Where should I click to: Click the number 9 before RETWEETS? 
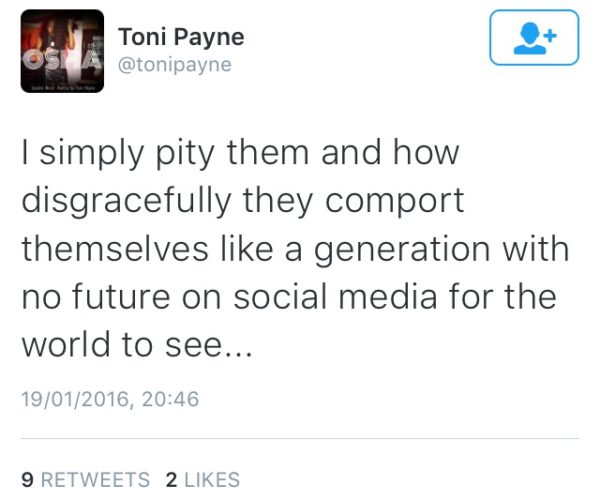point(27,480)
